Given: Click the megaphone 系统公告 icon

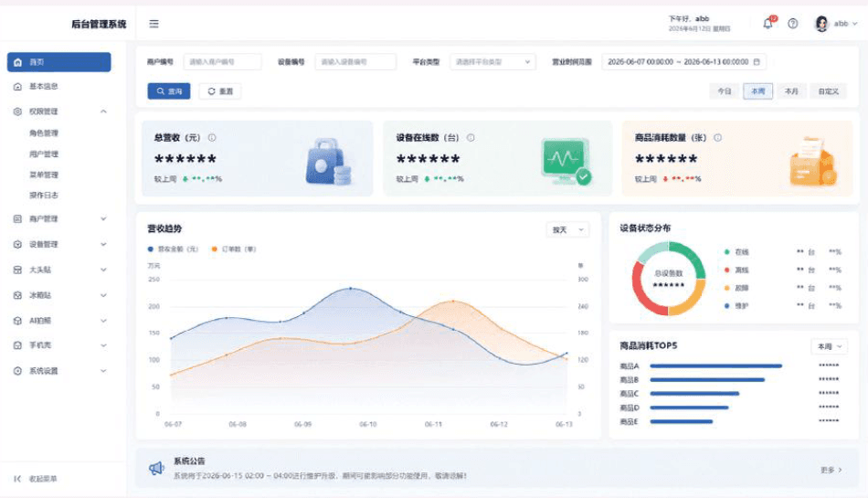Looking at the screenshot, I should click(x=156, y=468).
